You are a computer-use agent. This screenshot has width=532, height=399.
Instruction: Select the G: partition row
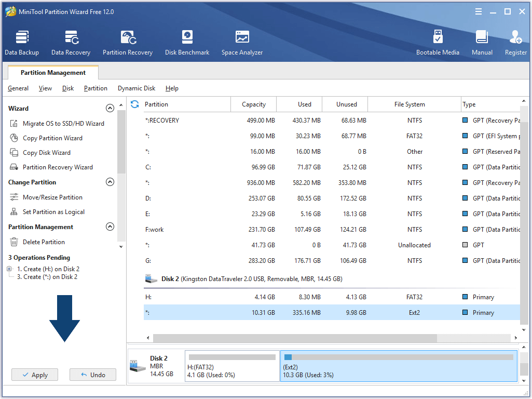point(332,261)
